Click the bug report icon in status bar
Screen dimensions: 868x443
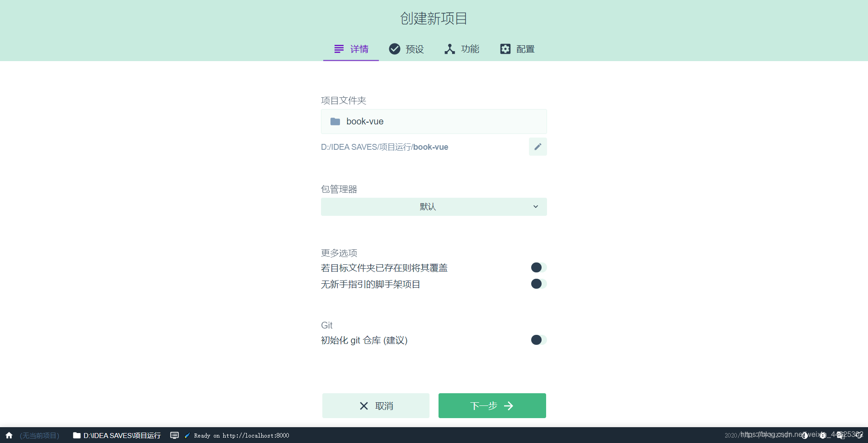pos(823,435)
